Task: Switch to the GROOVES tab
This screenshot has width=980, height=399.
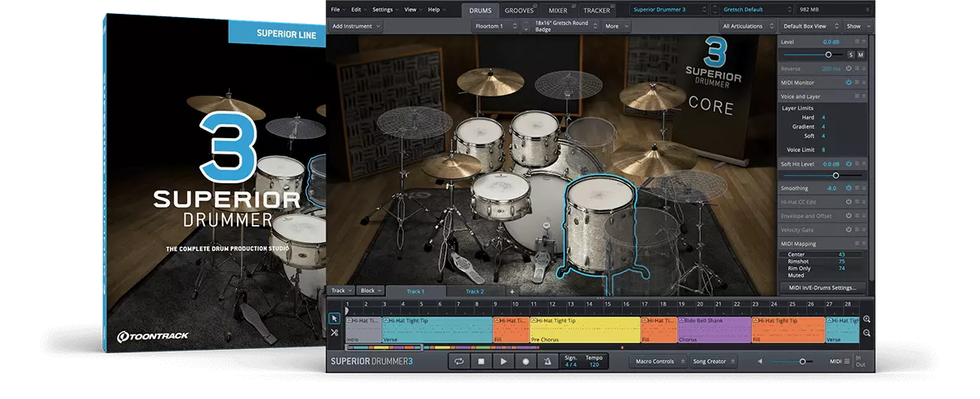Action: pyautogui.click(x=519, y=10)
